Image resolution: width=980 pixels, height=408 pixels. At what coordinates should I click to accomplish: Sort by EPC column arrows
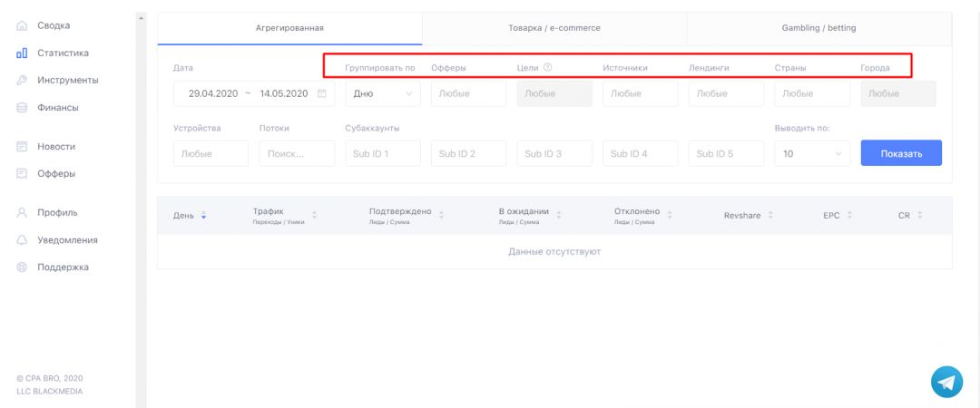point(849,215)
